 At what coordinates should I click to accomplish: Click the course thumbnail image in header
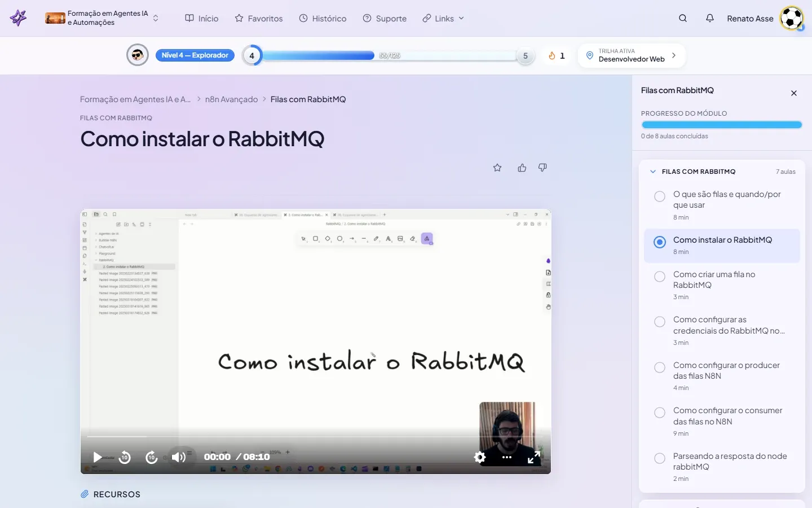[55, 18]
